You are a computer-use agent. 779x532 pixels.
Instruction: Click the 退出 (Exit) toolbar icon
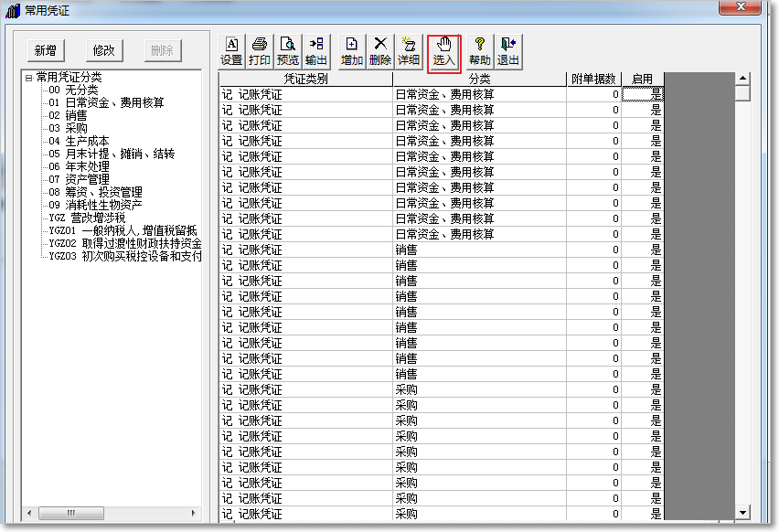507,51
